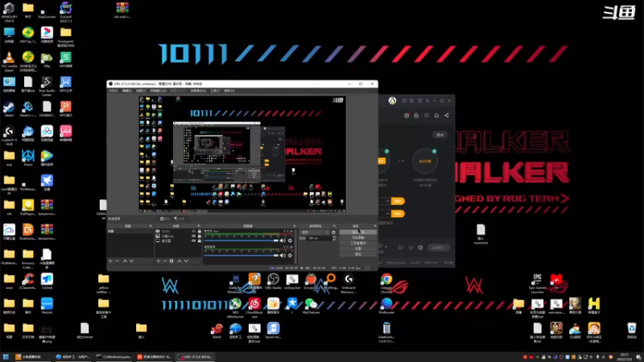The image size is (644, 362).
Task: Open second audio track settings gear in mixer
Action: tap(290, 255)
